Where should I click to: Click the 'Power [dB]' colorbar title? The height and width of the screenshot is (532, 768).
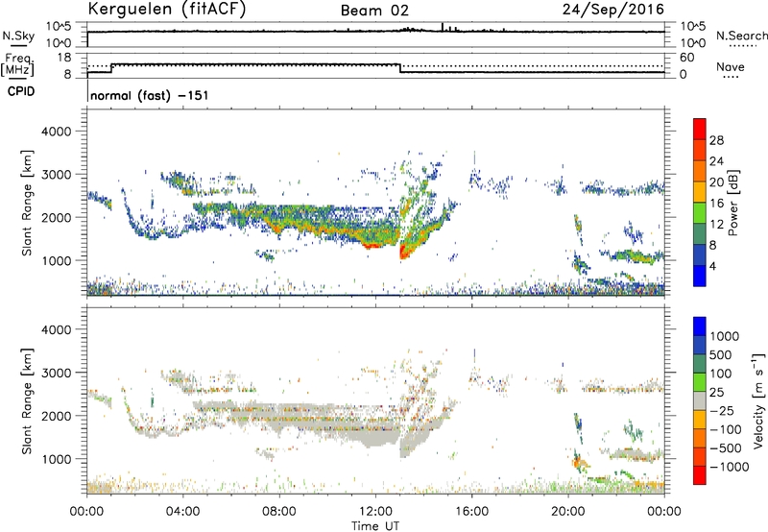point(733,203)
